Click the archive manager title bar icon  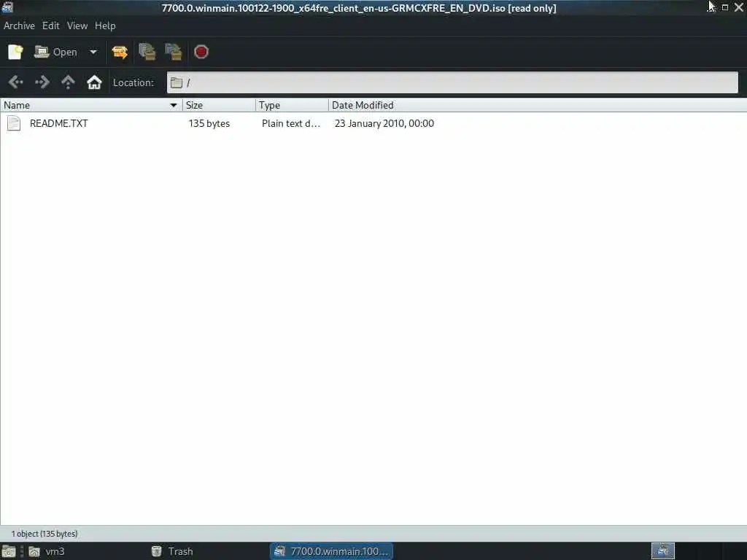(7, 7)
